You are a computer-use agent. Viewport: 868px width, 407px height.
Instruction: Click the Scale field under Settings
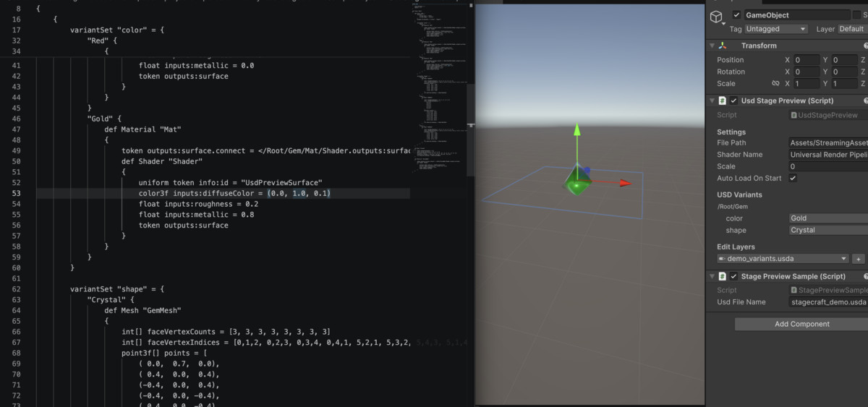[x=828, y=166]
